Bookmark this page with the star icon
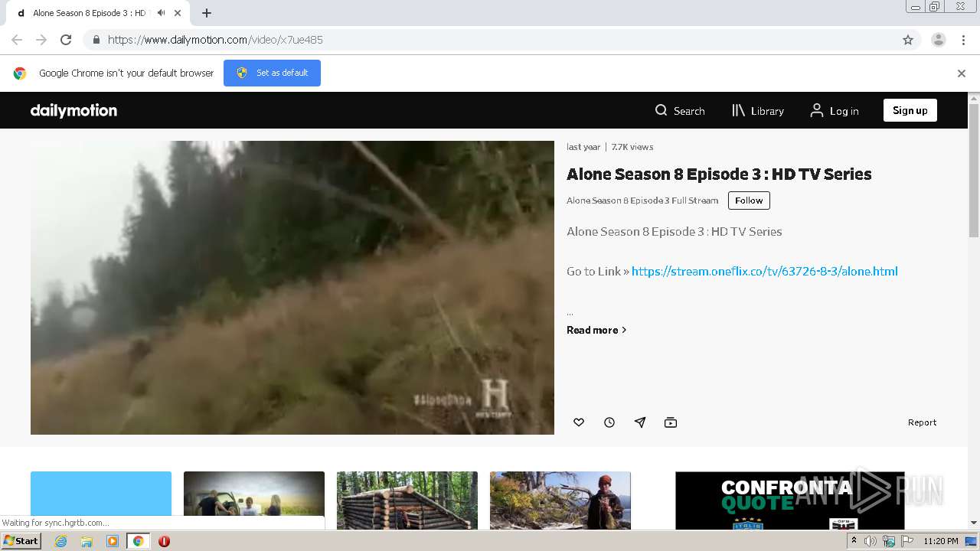Viewport: 980px width, 551px height. 908,40
